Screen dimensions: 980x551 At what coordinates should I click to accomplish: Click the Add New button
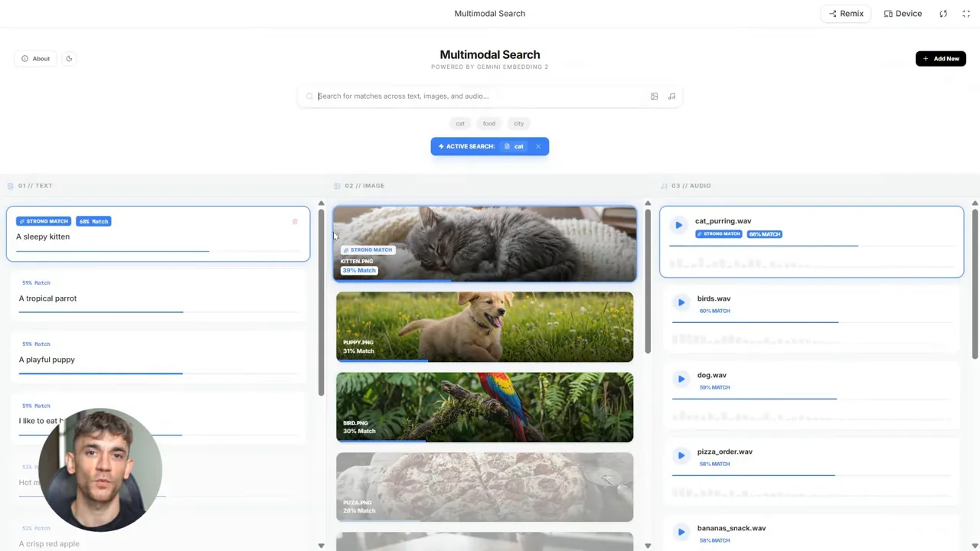940,58
